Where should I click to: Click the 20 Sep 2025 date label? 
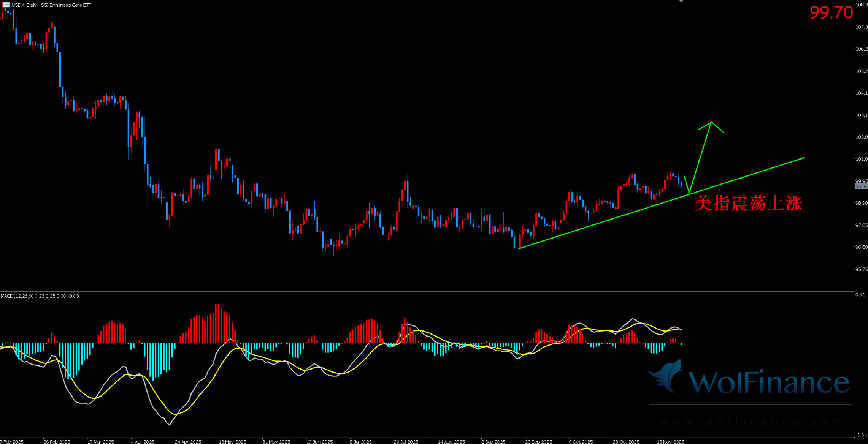(538, 441)
